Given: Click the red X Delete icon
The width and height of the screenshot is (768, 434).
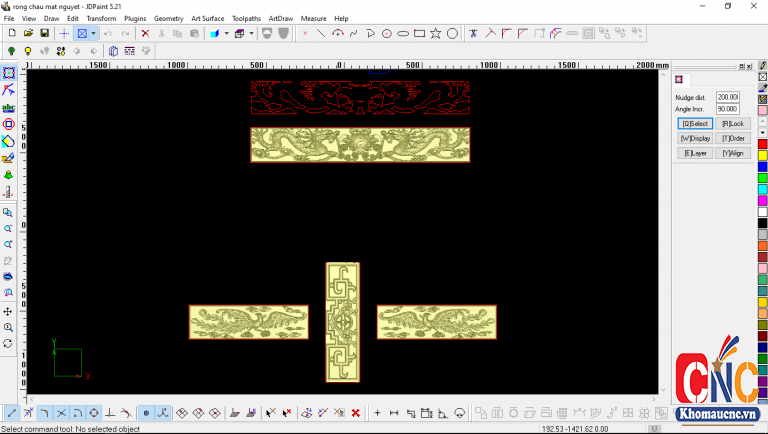Looking at the screenshot, I should (x=145, y=33).
